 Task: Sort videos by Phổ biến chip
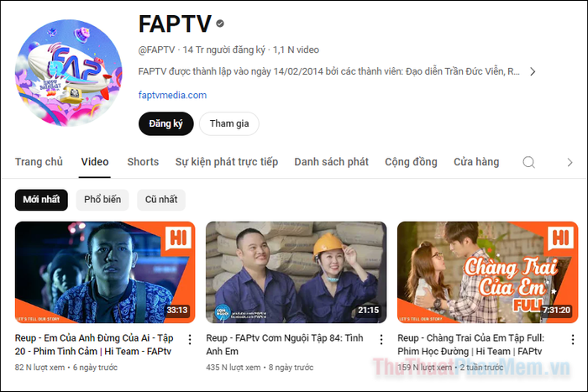[102, 200]
